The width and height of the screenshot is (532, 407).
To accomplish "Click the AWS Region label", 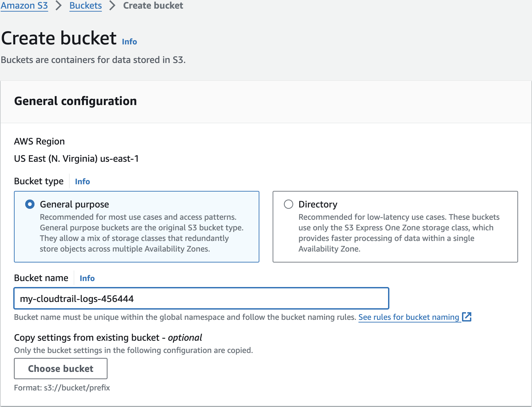I will click(39, 142).
